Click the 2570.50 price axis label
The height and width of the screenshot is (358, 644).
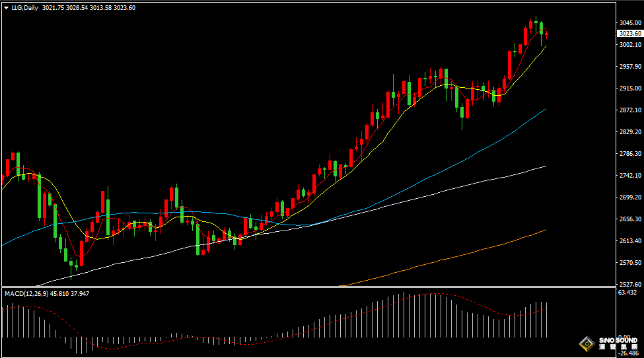pyautogui.click(x=630, y=262)
